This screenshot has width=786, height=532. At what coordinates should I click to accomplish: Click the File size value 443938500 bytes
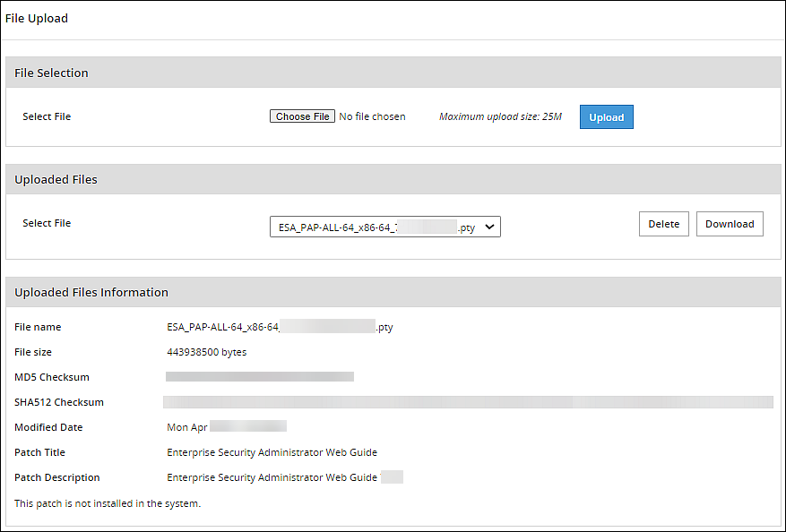click(206, 352)
